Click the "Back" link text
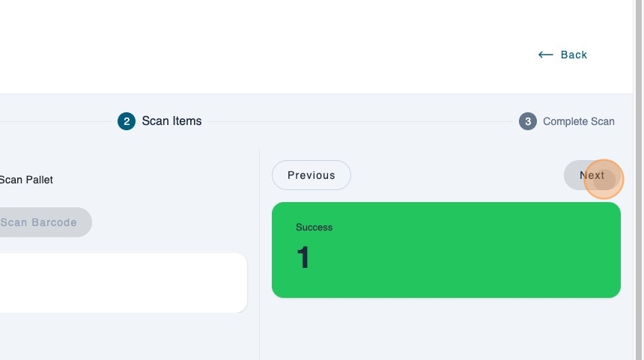The height and width of the screenshot is (360, 644). [574, 55]
